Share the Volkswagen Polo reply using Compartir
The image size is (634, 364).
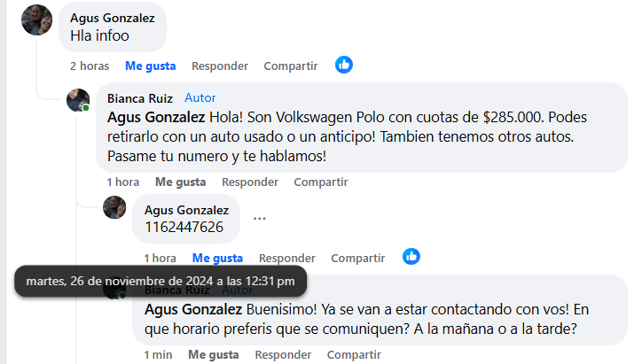(x=321, y=182)
